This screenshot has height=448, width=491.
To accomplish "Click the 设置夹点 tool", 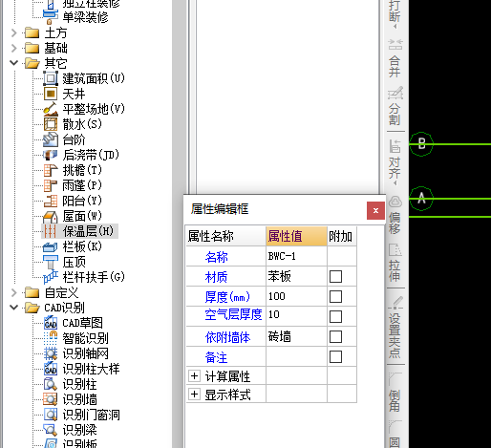I will coord(395,328).
